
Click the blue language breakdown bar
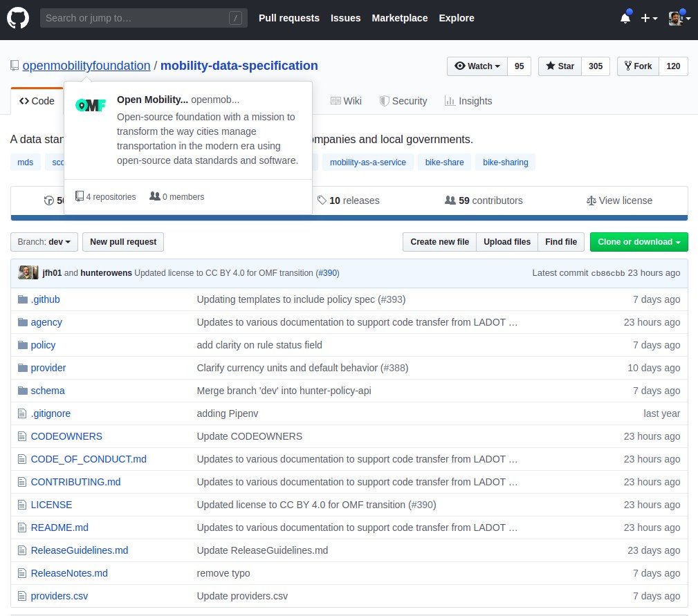click(x=349, y=218)
